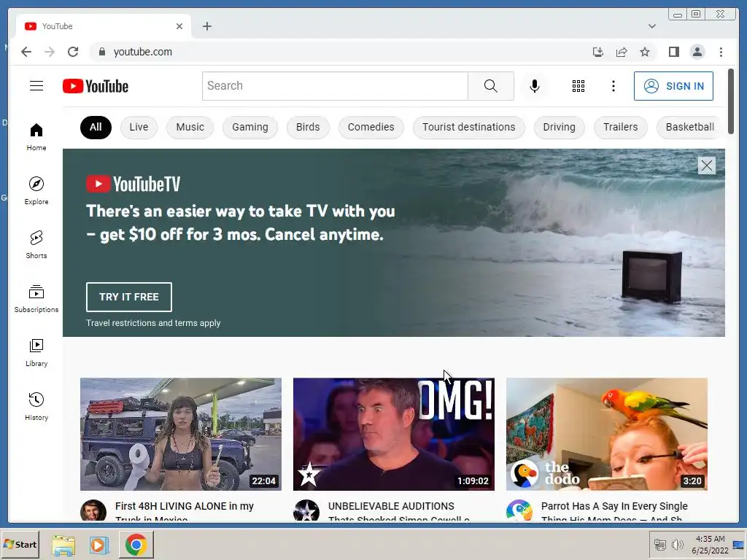Select the Birds filter chip
The image size is (747, 560).
tap(308, 127)
